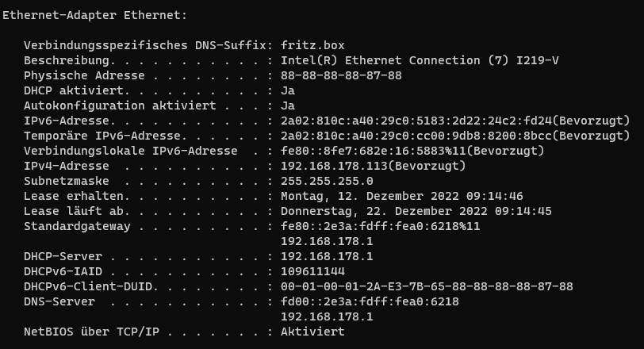
Task: Click NetBIOS über TCP/IP Aktiviert value
Action: click(x=312, y=332)
